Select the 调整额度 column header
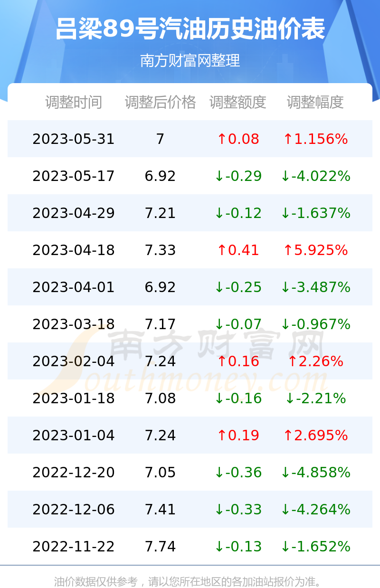380x588 pixels. click(238, 102)
